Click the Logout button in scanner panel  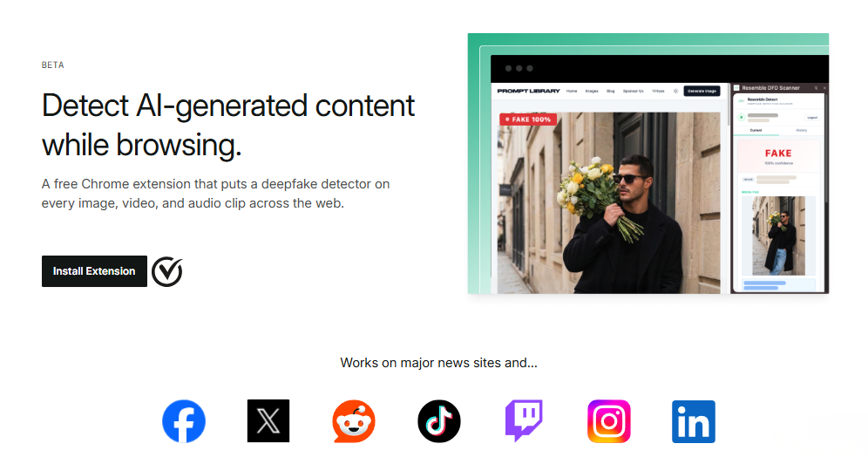pos(812,118)
